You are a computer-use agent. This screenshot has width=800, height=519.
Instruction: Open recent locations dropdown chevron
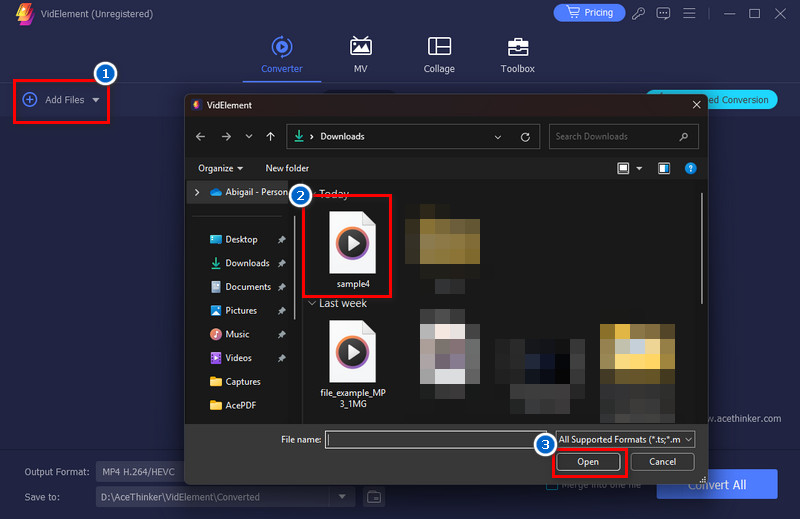(248, 137)
